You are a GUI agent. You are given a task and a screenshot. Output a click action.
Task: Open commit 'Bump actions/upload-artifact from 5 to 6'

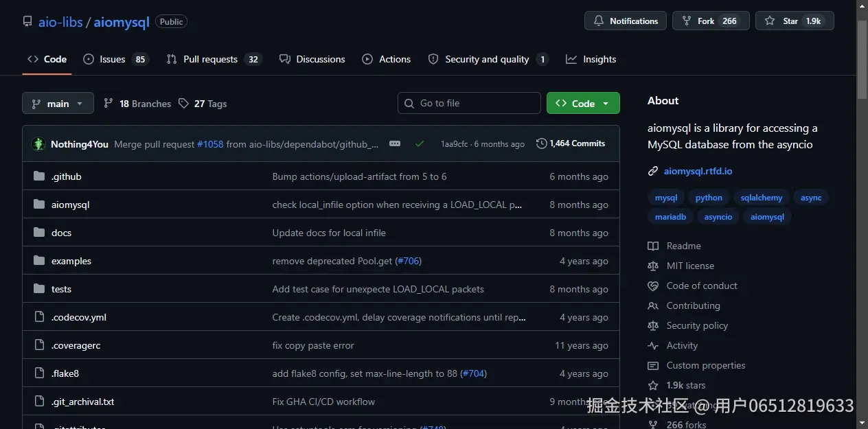tap(359, 176)
